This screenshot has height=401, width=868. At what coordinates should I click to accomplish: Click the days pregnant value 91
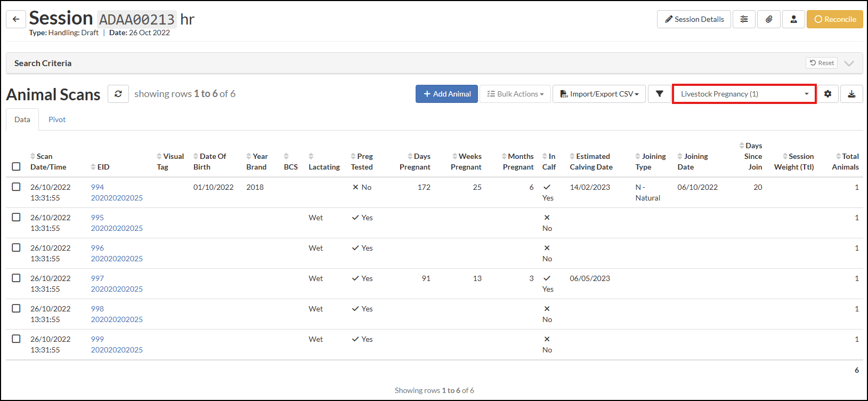tap(426, 278)
